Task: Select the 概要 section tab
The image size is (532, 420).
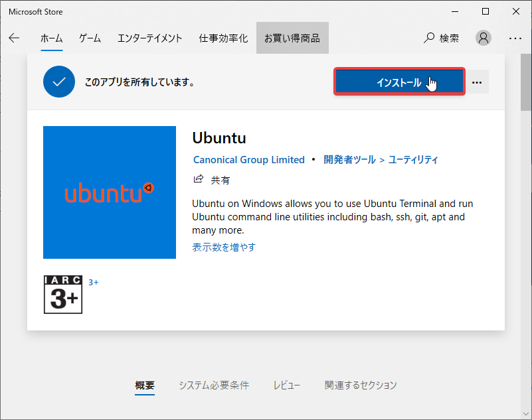Action: point(145,385)
